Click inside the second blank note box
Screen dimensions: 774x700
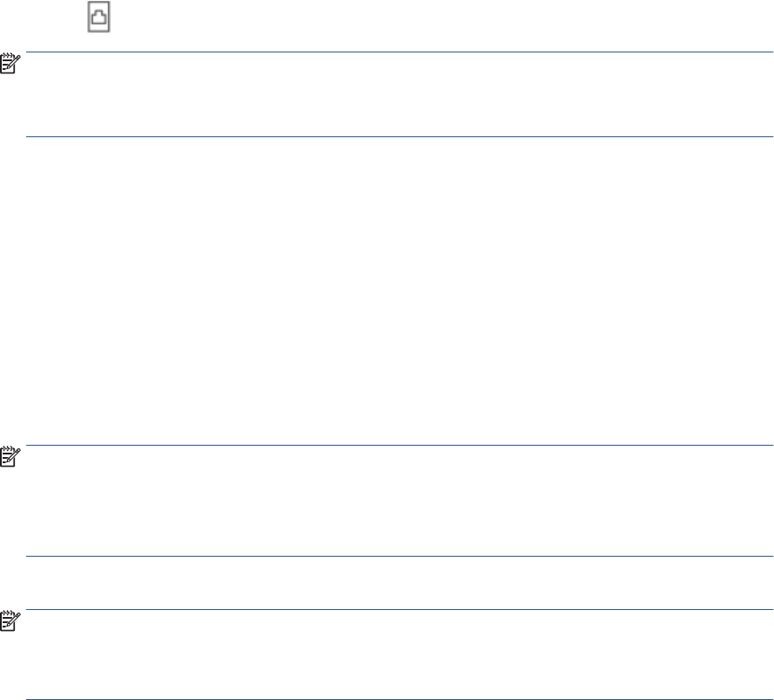399,501
